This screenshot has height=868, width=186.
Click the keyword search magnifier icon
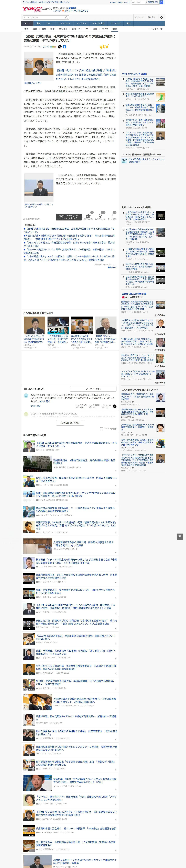(x=66, y=18)
